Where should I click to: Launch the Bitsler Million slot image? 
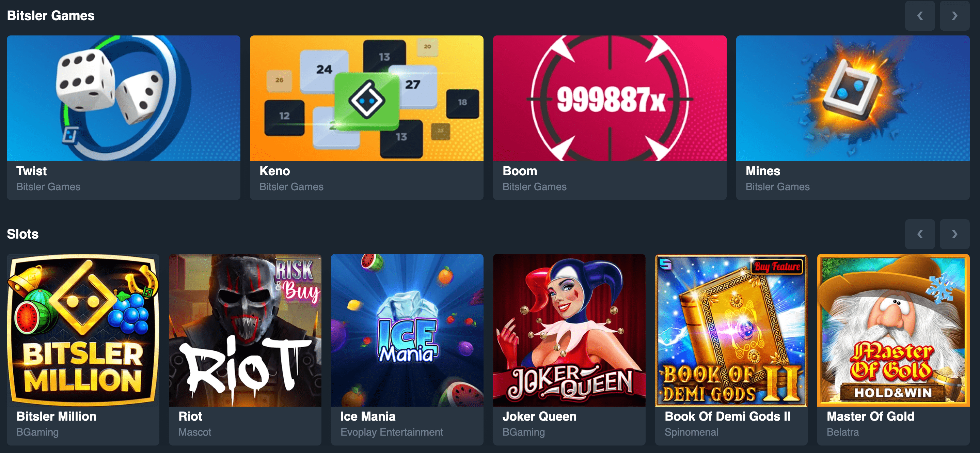(83, 330)
